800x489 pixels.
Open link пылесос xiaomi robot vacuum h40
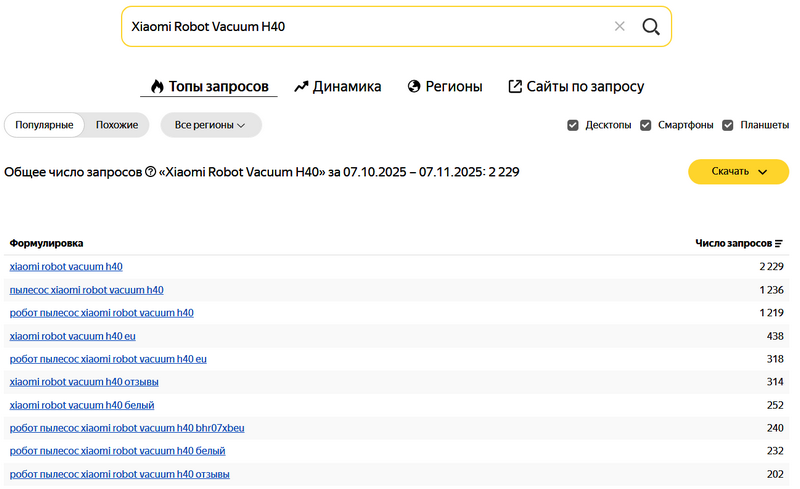point(86,290)
